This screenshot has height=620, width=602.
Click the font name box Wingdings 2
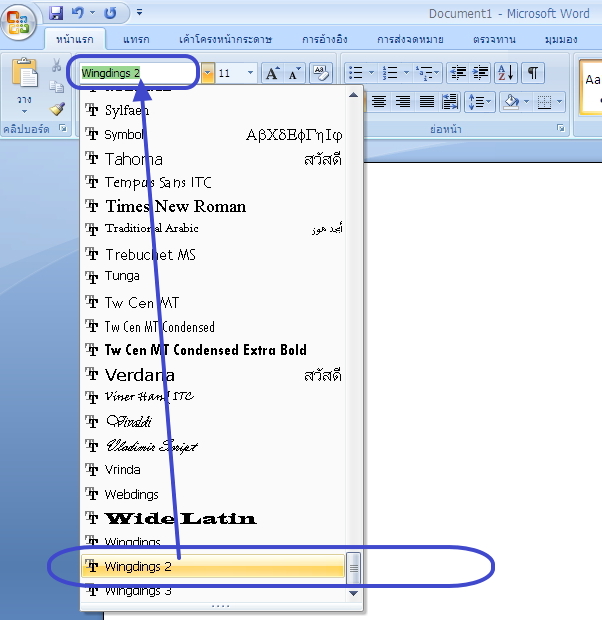140,73
